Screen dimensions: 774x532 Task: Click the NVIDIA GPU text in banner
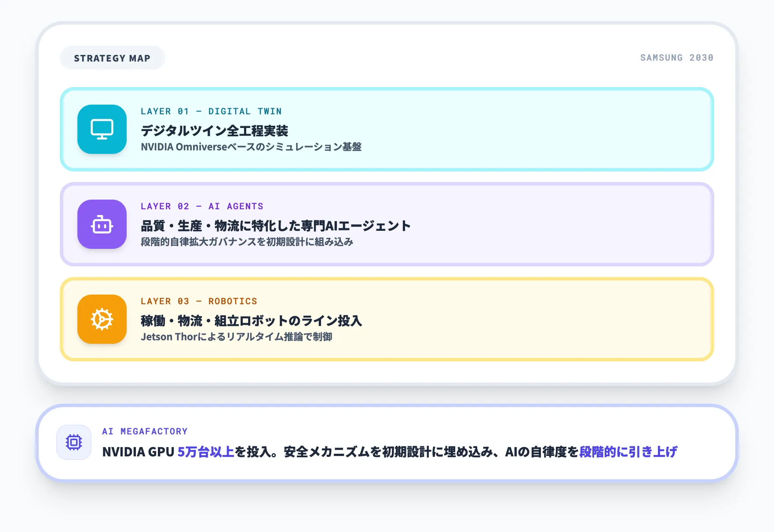pos(138,452)
